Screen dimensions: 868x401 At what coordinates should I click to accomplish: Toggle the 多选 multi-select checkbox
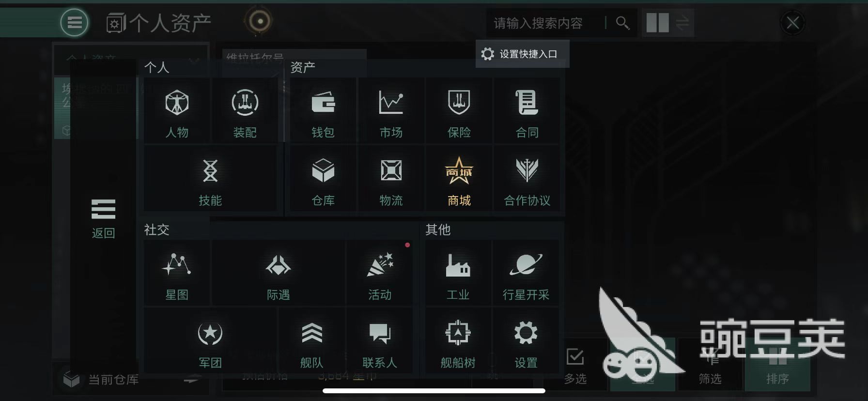[575, 365]
